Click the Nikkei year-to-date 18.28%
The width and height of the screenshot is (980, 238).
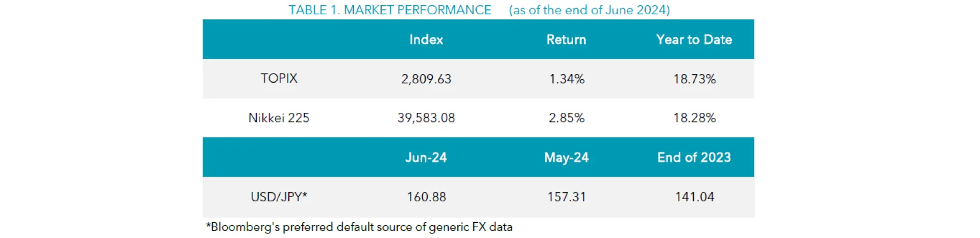click(x=694, y=118)
